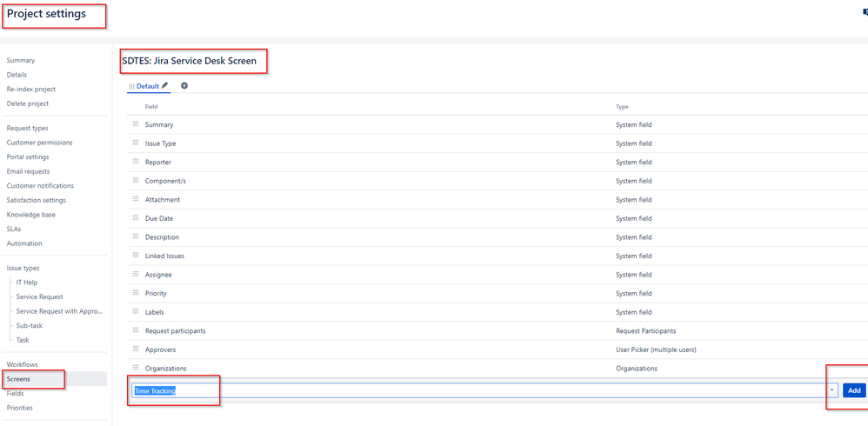This screenshot has width=868, height=426.
Task: Click the drag handle beside Linked Issues
Action: [136, 256]
